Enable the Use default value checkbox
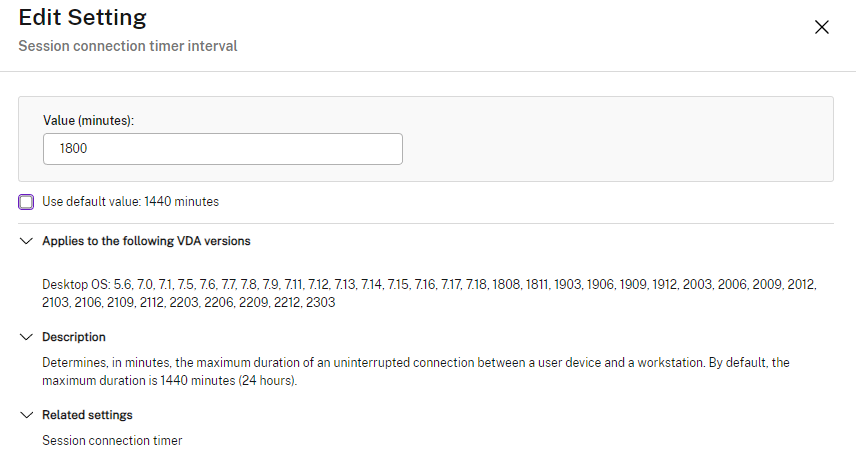The width and height of the screenshot is (856, 460). pos(26,202)
